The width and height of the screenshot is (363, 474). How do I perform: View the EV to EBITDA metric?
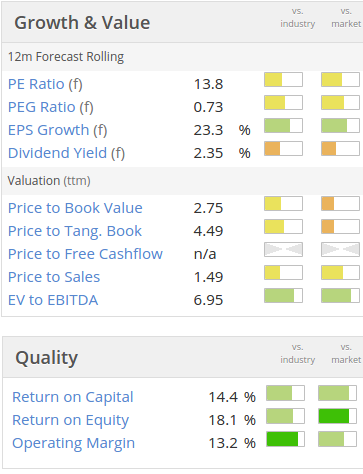tap(53, 300)
